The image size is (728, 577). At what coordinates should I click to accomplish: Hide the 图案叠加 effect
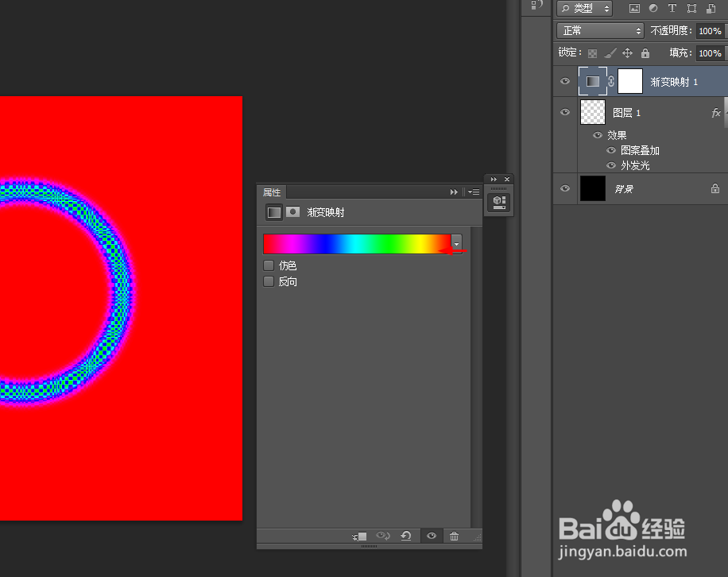pos(611,150)
